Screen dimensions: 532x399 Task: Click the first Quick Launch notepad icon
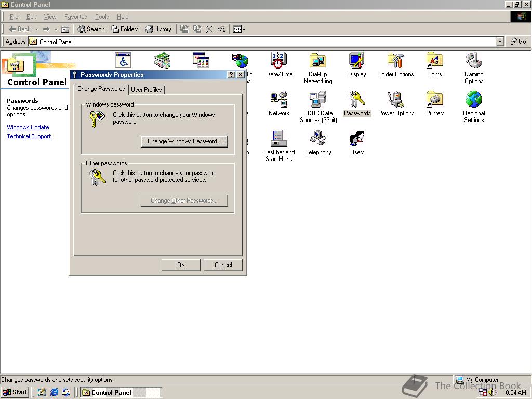(x=42, y=393)
